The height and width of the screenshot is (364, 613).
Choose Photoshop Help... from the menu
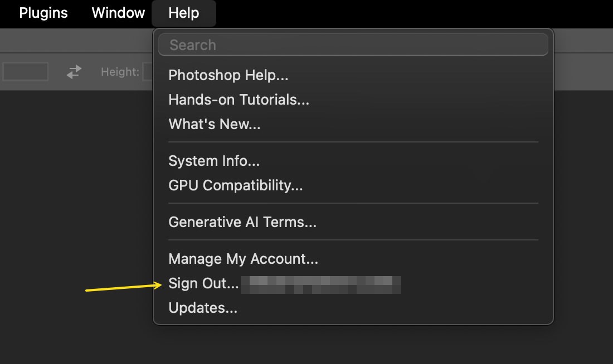click(228, 75)
